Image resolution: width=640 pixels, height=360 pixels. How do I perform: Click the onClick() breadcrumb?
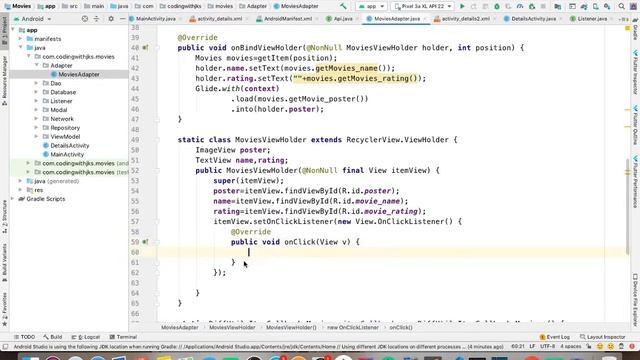[400, 327]
